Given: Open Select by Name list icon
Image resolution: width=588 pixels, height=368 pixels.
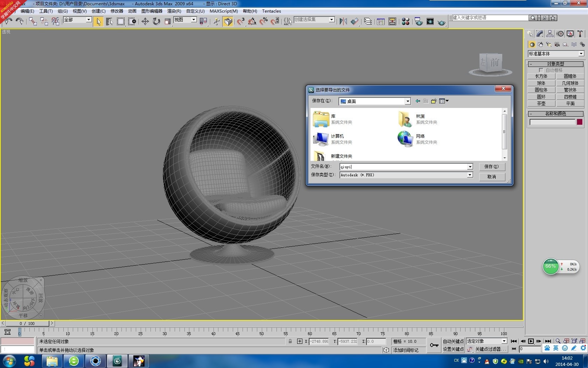Looking at the screenshot, I should 109,22.
